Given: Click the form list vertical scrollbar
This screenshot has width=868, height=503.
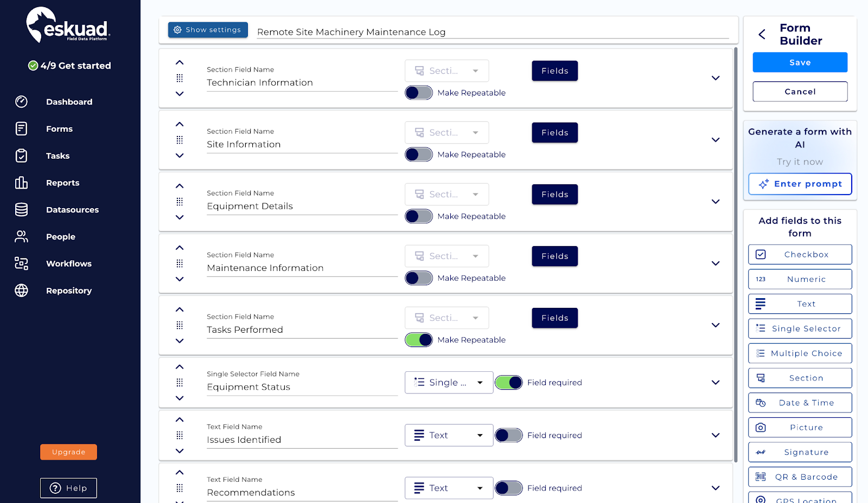Looking at the screenshot, I should [x=736, y=255].
